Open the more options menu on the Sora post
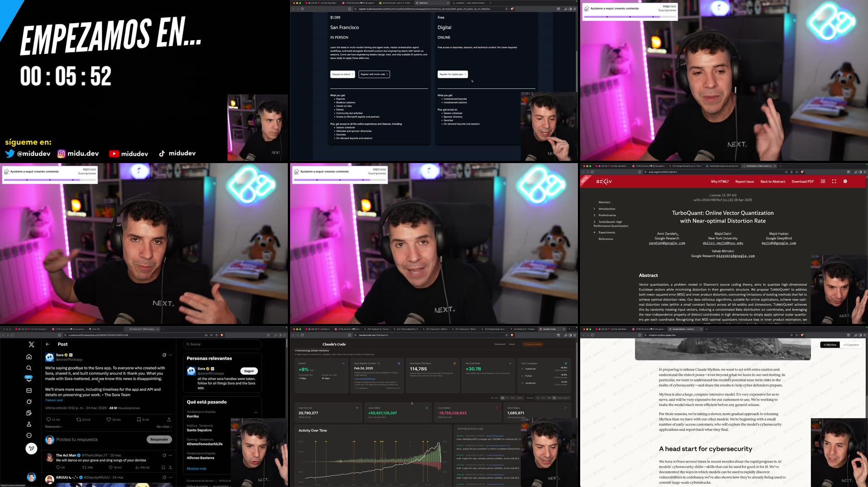868x487 pixels. (171, 355)
